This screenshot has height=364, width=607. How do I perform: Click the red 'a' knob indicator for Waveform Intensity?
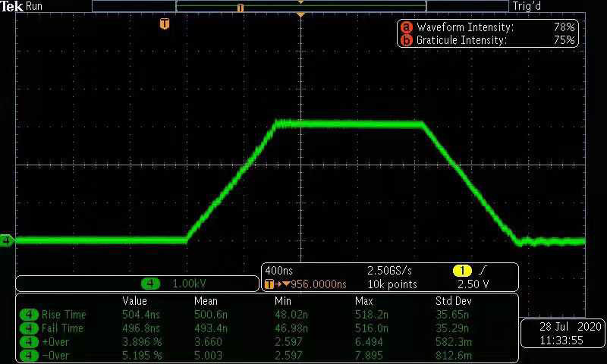tap(406, 27)
